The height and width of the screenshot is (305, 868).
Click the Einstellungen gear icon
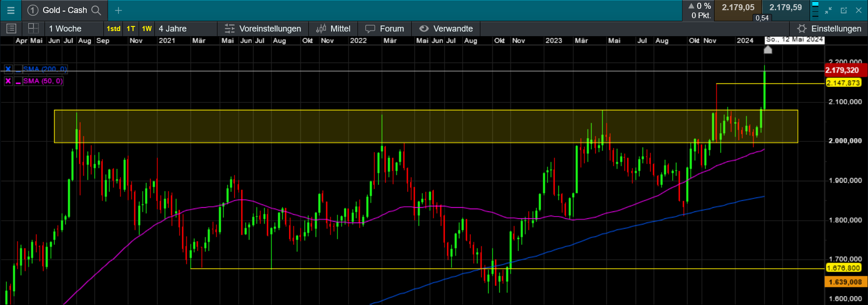[802, 29]
